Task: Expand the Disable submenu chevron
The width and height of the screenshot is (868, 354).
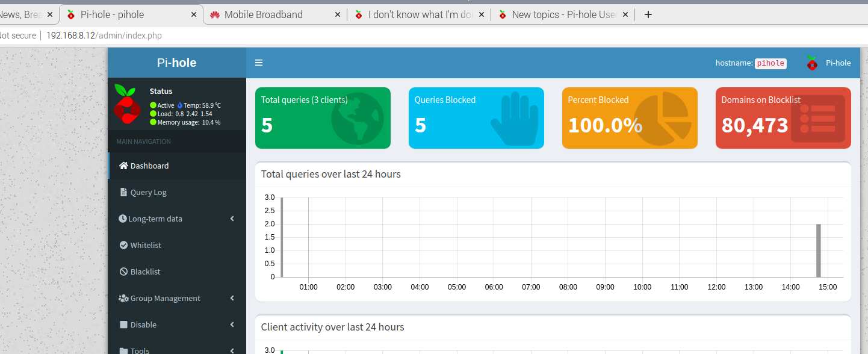Action: tap(232, 324)
